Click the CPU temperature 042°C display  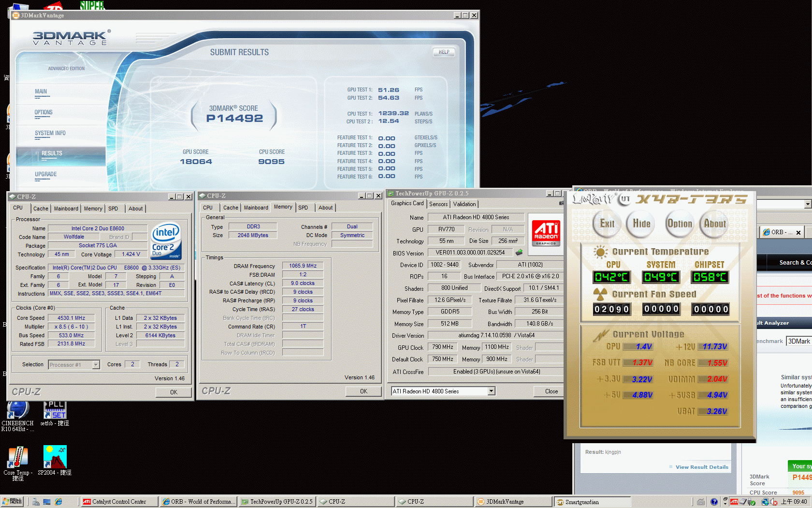point(611,277)
